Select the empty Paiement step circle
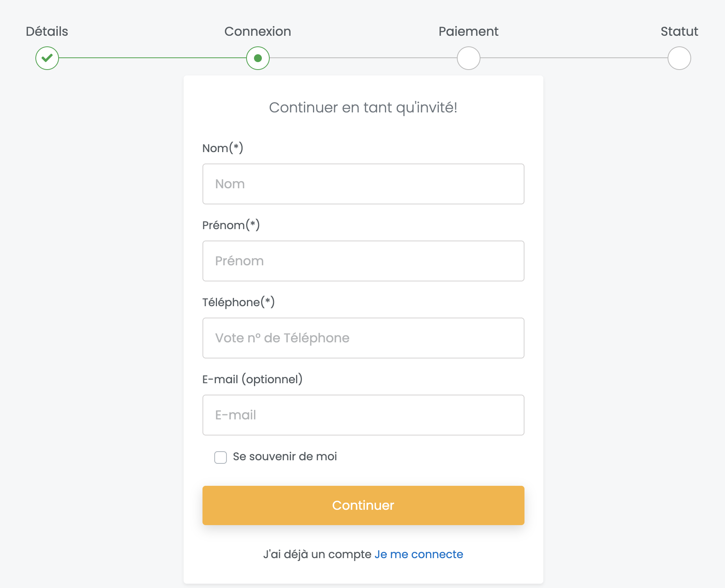 469,58
